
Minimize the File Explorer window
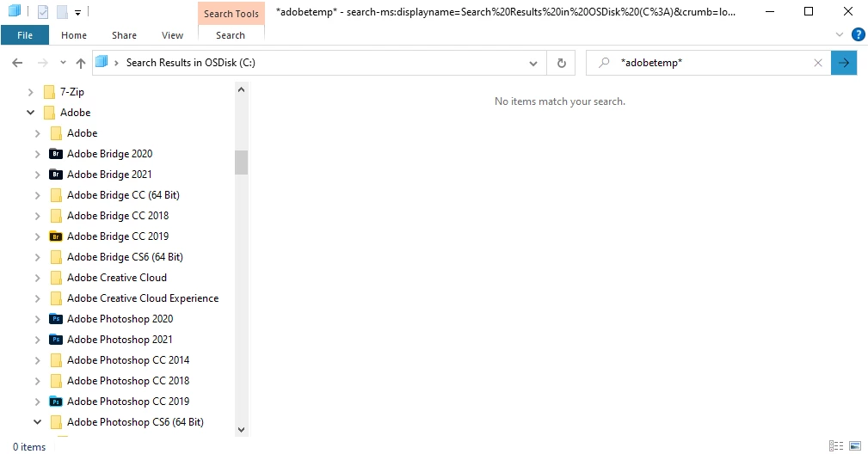[x=769, y=12]
